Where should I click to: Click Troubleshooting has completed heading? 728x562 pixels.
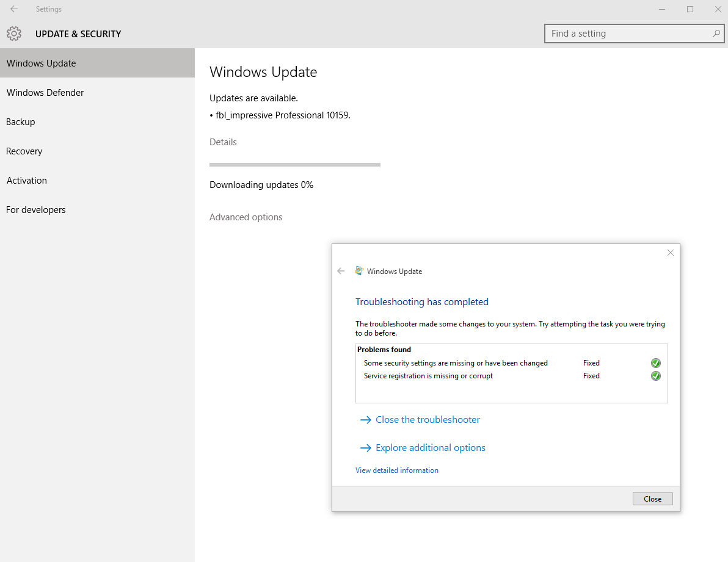(x=421, y=302)
